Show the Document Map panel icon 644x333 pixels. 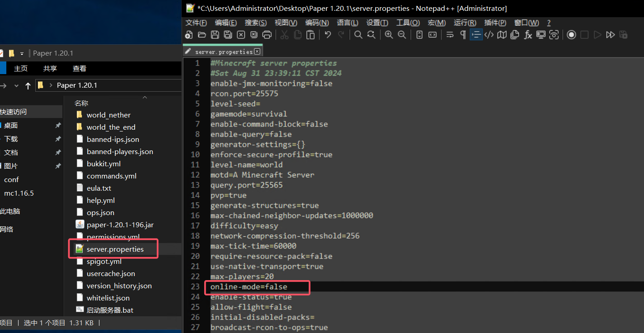[502, 35]
